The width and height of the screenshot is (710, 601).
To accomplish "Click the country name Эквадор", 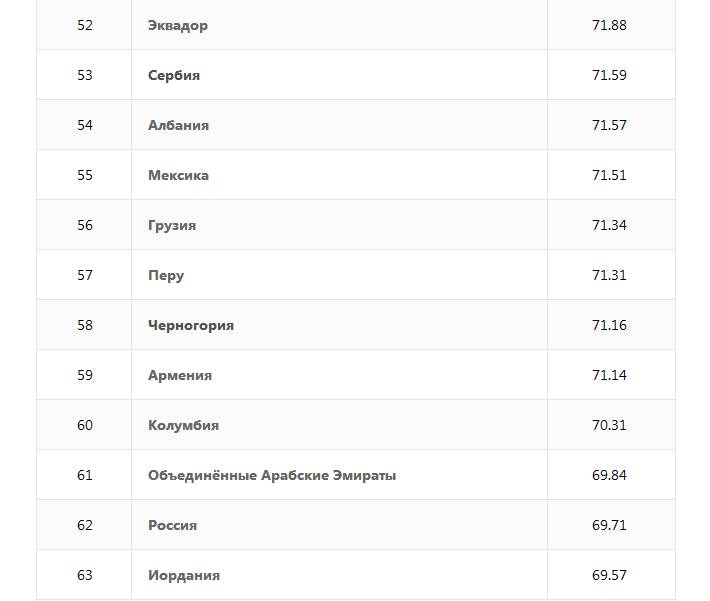I will (x=178, y=25).
